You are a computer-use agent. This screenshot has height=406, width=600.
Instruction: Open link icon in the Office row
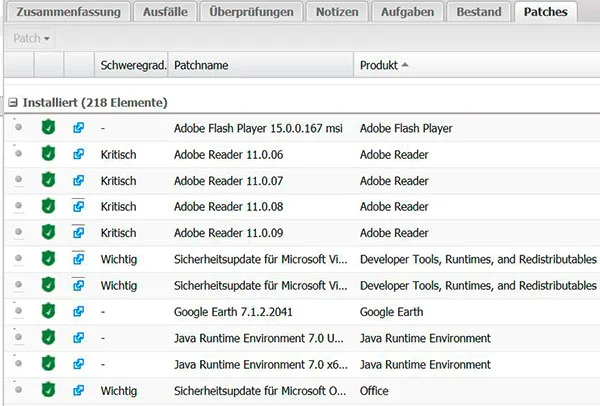pos(78,390)
